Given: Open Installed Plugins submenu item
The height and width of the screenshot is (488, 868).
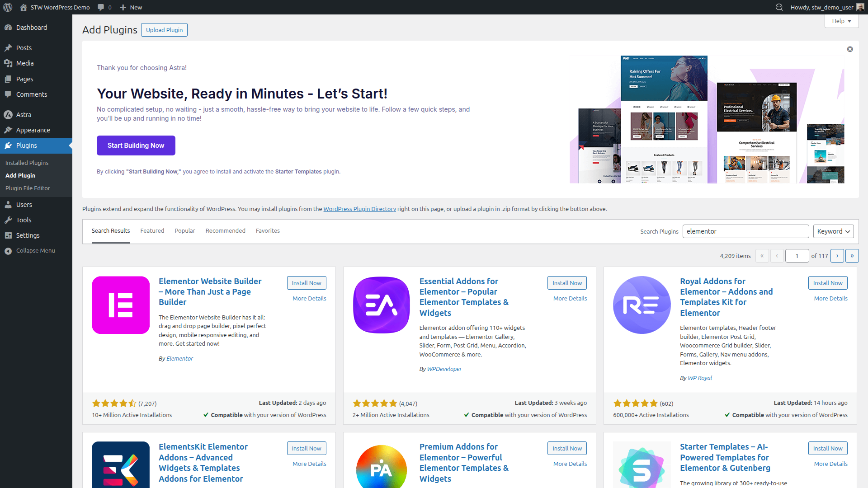Looking at the screenshot, I should point(27,163).
